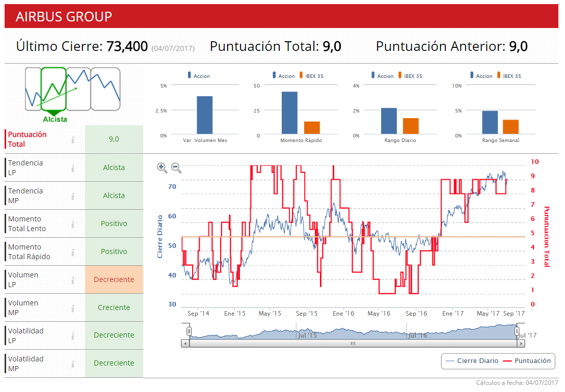565x392 pixels.
Task: Click the Alcista trend phase diagram
Action: (x=72, y=94)
